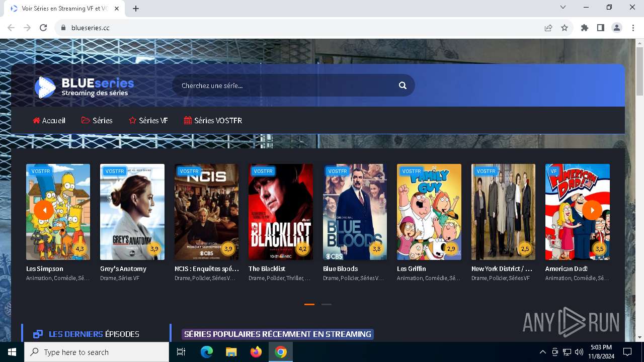
Task: Select the 'Voir Séries en Streaming' tab
Action: [64, 9]
